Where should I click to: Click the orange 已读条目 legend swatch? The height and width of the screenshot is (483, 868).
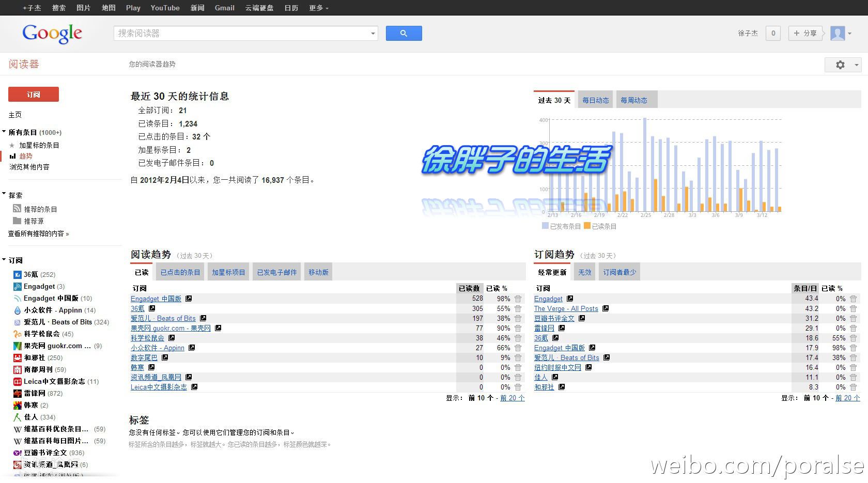pos(587,226)
